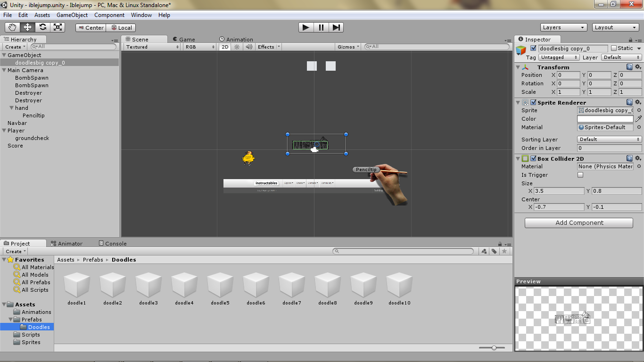Open the RGB render mode dropdown
The image size is (644, 362).
(200, 47)
